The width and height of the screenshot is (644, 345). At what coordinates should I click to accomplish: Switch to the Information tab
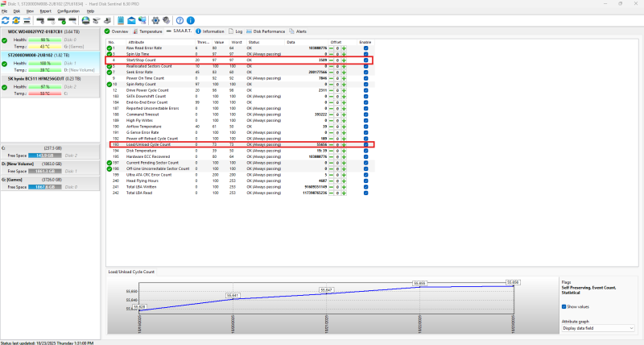[210, 31]
